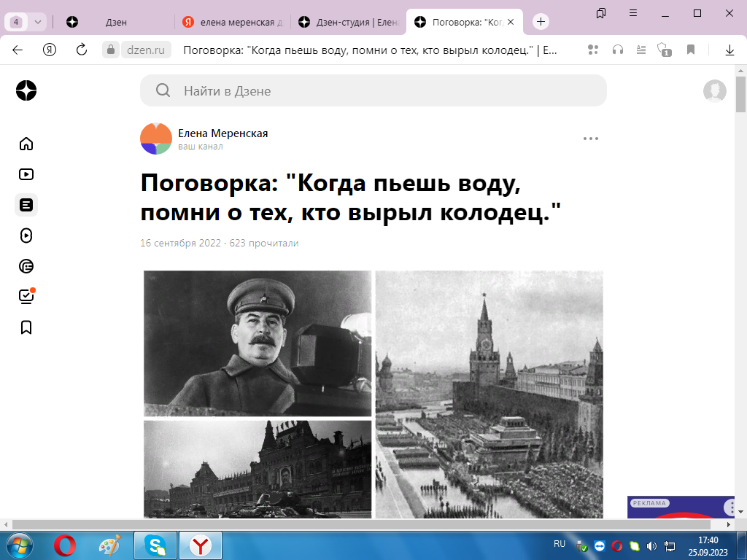Click the 16 сентября 2022 date text
The width and height of the screenshot is (747, 560).
(181, 243)
